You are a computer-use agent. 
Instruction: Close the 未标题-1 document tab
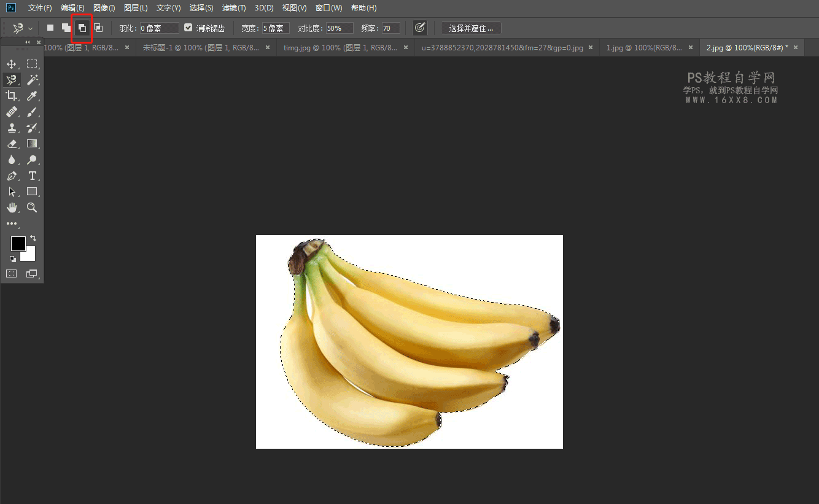click(268, 47)
